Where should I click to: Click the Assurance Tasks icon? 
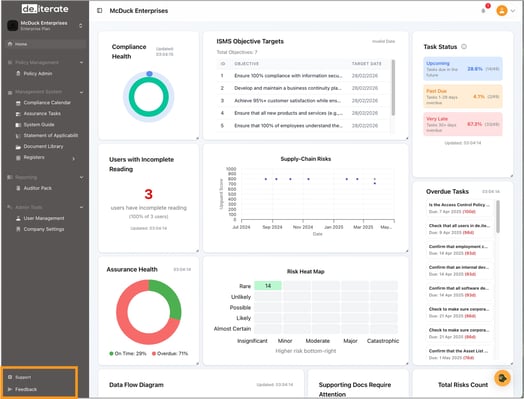tap(18, 114)
